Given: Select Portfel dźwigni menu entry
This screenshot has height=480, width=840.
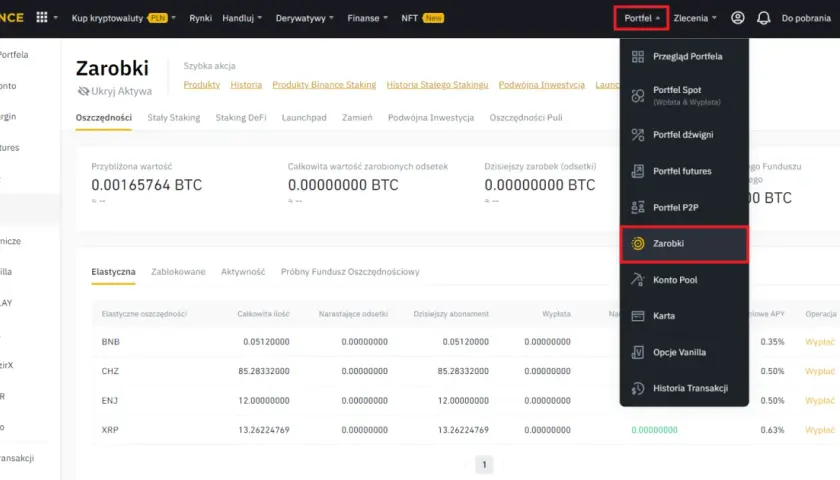Looking at the screenshot, I should pyautogui.click(x=684, y=135).
